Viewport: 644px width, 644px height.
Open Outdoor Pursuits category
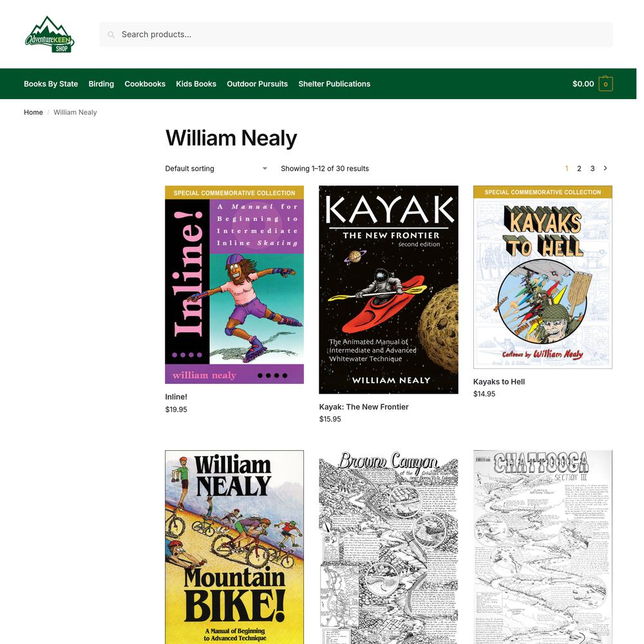257,84
